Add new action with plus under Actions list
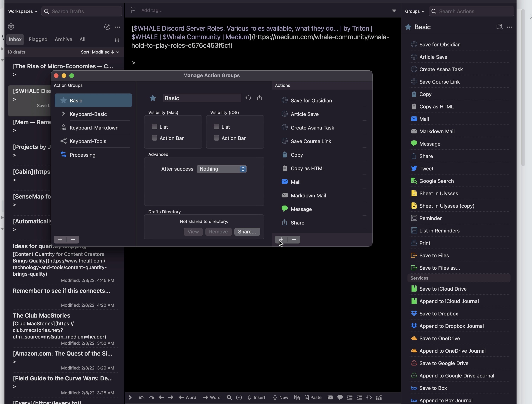 281,239
